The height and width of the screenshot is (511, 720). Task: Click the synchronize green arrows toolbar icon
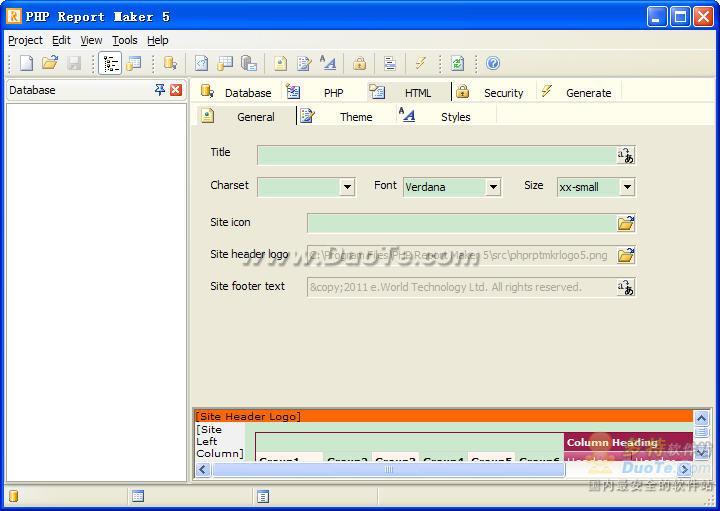(457, 63)
